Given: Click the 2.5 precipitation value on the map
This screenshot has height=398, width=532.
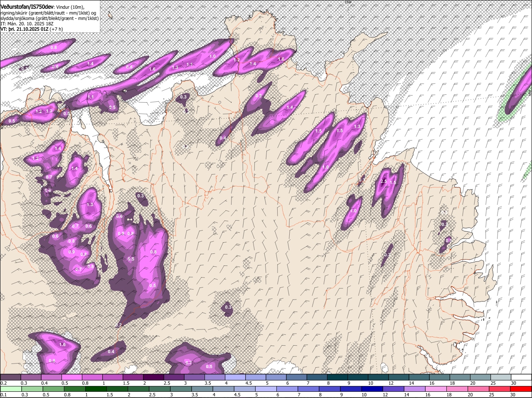Looking at the screenshot, I should point(384,182).
